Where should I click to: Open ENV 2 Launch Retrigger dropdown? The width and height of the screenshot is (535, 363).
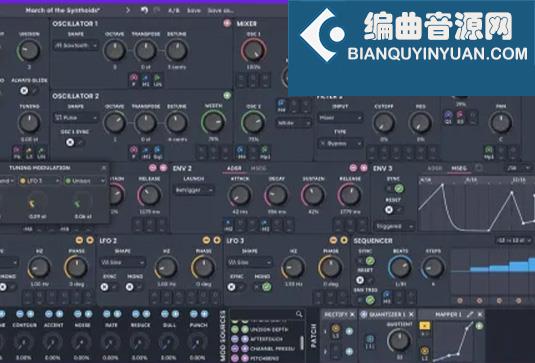pyautogui.click(x=194, y=190)
